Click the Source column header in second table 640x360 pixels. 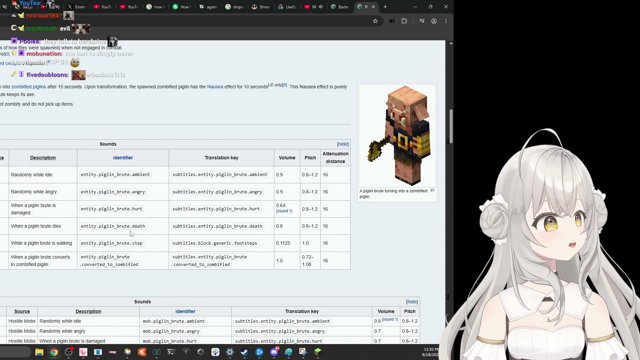click(22, 311)
